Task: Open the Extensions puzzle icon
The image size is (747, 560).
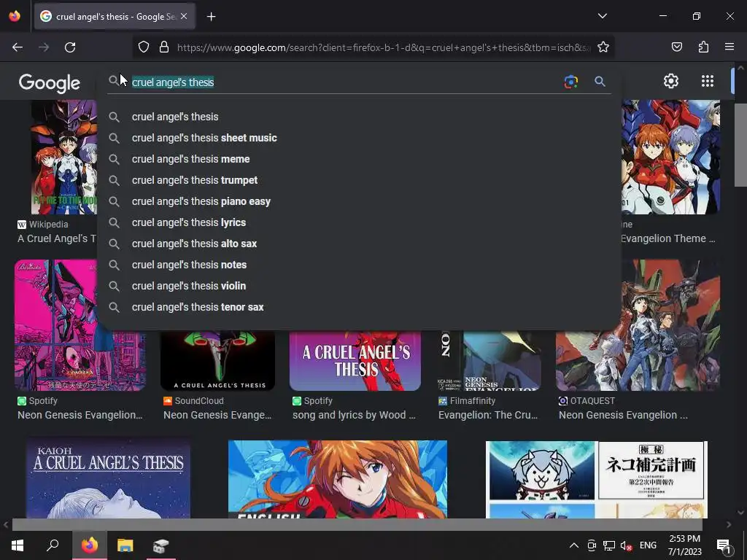Action: point(703,47)
